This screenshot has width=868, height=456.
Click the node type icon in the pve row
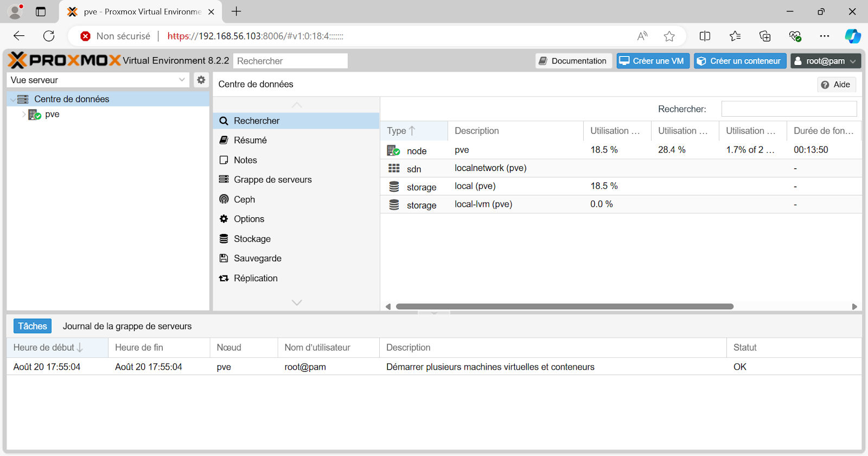pos(393,150)
